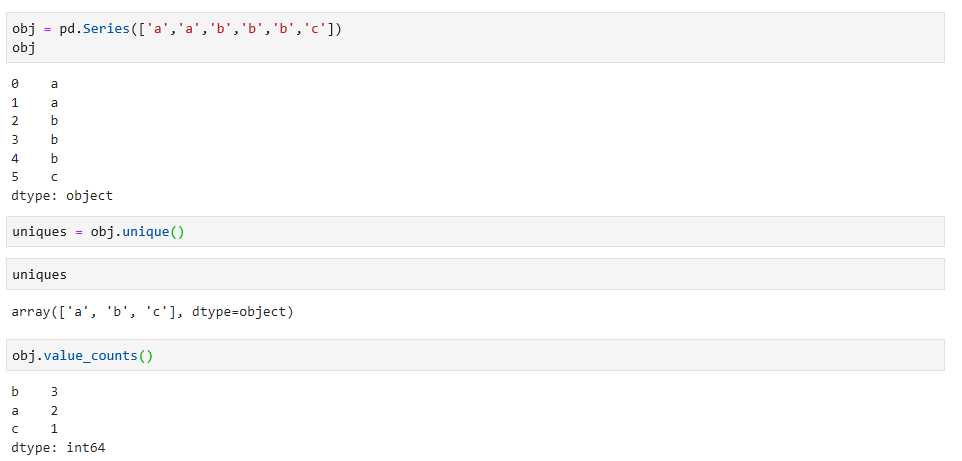Click value_counts method text
Screen dimensions: 962x461
point(90,355)
